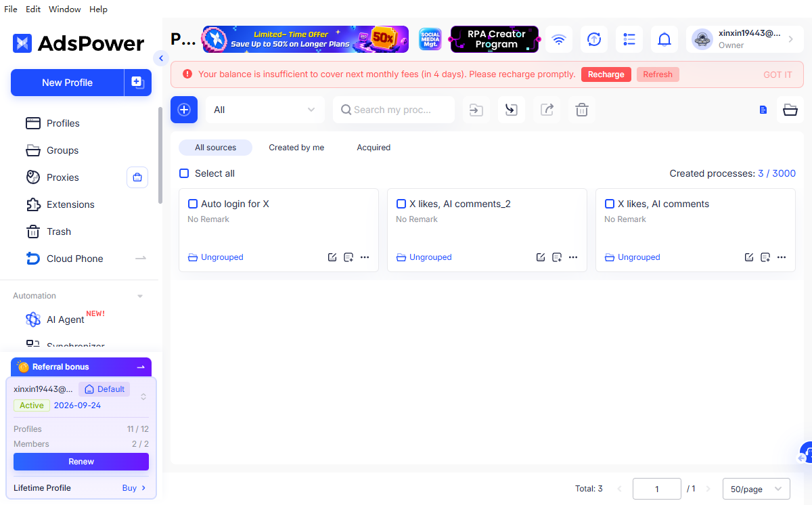Image resolution: width=812 pixels, height=505 pixels.
Task: Click the Wi-Fi network status icon
Action: (559, 39)
